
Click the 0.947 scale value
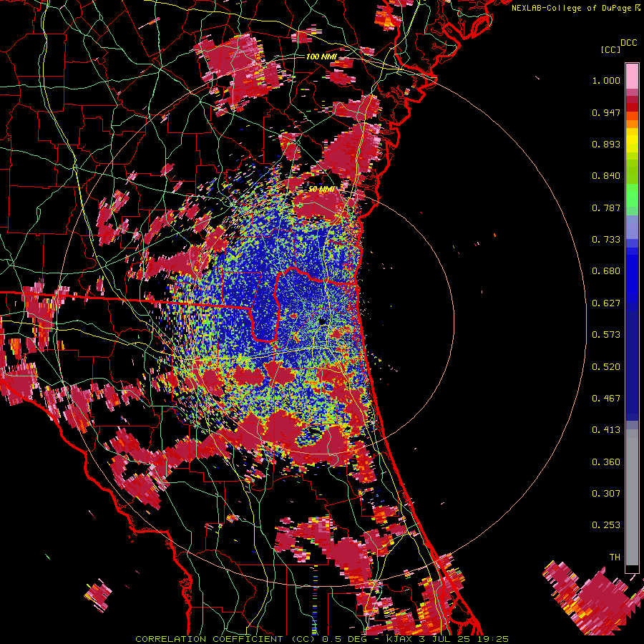click(x=606, y=112)
